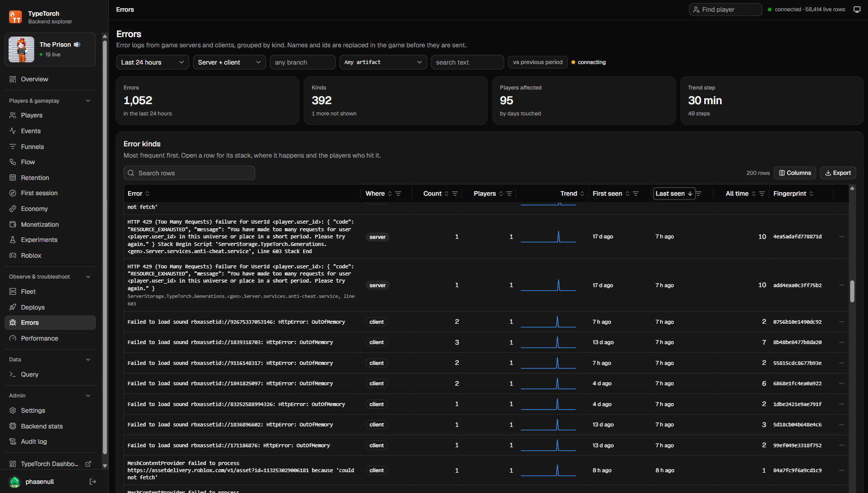The height and width of the screenshot is (493, 868).
Task: Click the Columns button
Action: [x=795, y=173]
